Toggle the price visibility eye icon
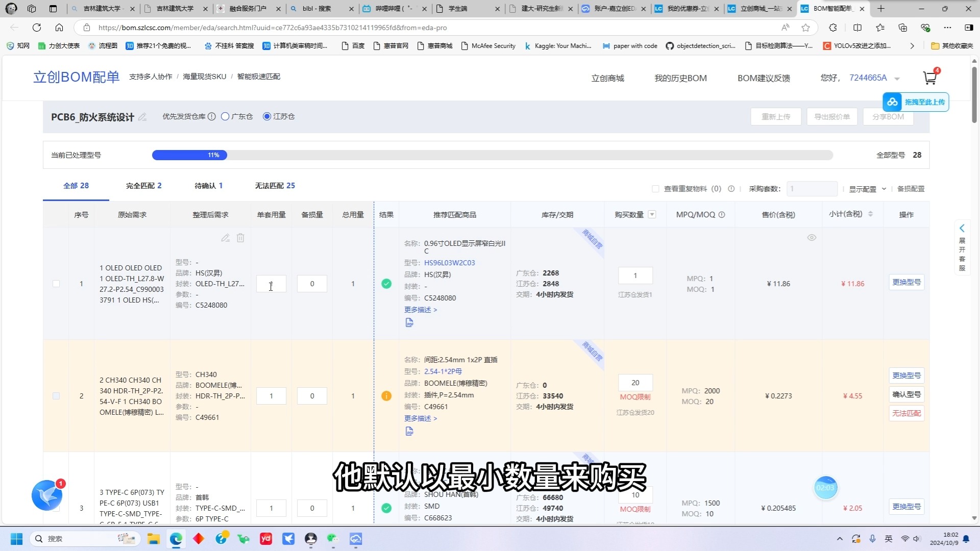The height and width of the screenshot is (551, 980). point(812,238)
